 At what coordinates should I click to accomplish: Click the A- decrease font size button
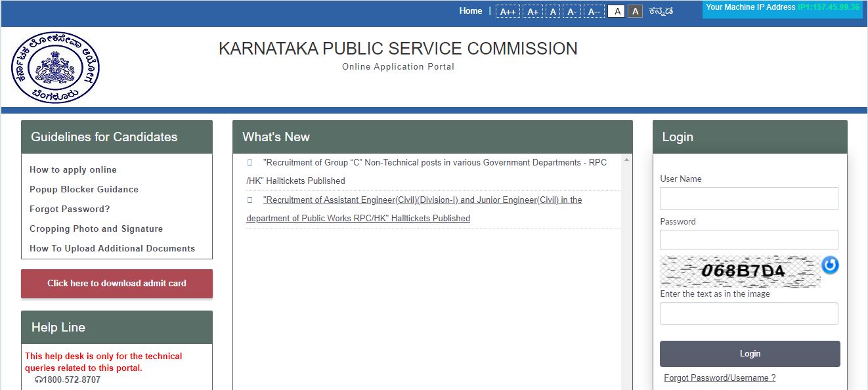(572, 12)
